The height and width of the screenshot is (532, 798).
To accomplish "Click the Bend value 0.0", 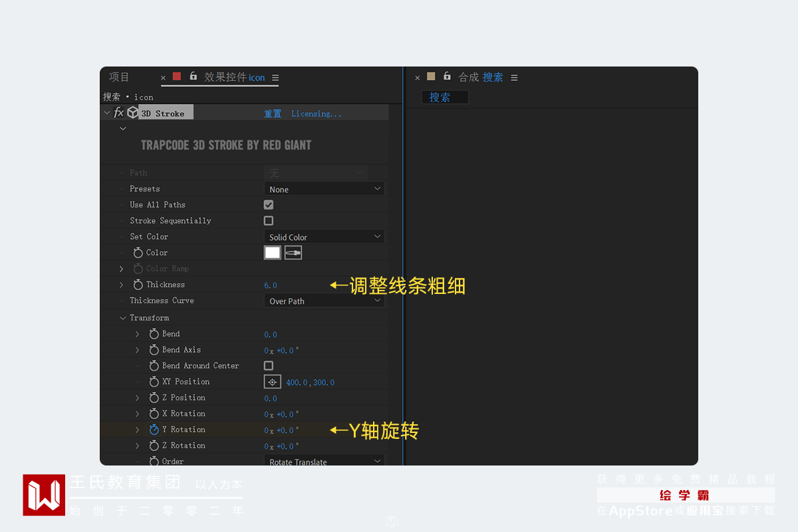I will (271, 334).
